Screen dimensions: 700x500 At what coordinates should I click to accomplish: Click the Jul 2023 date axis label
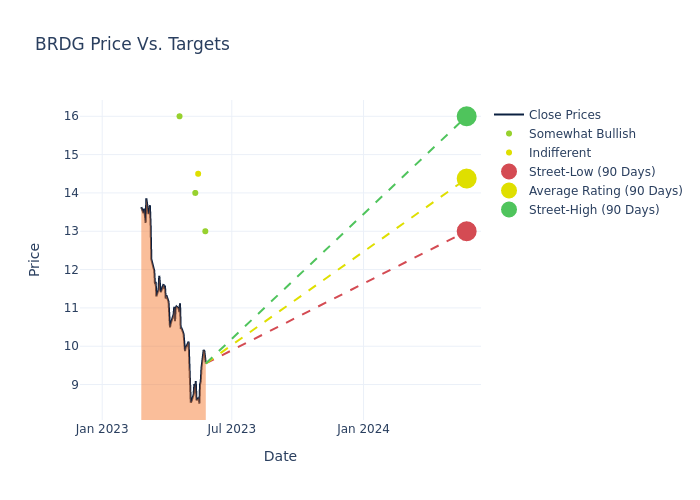231,429
